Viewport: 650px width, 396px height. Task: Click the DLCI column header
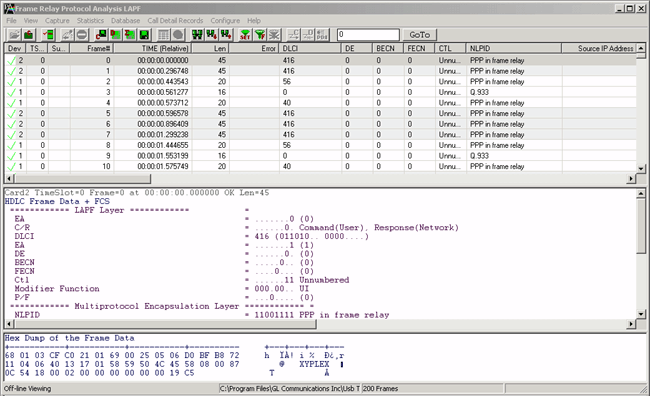pos(310,49)
